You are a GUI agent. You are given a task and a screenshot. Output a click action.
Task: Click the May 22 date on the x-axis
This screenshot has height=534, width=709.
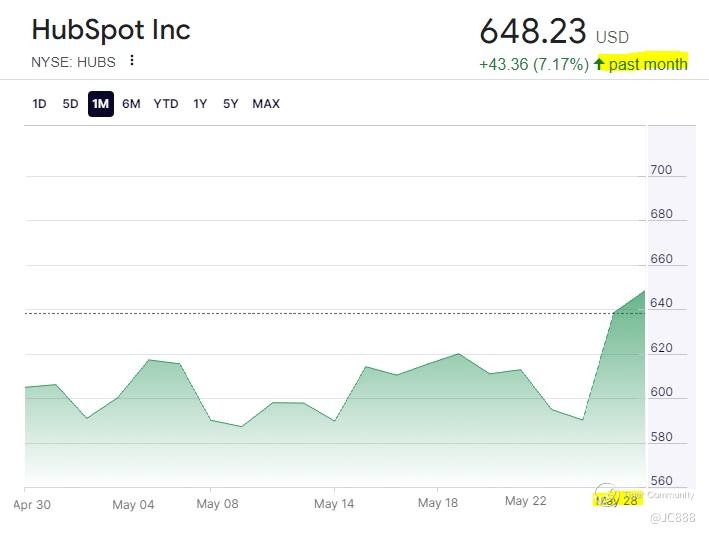coord(524,500)
